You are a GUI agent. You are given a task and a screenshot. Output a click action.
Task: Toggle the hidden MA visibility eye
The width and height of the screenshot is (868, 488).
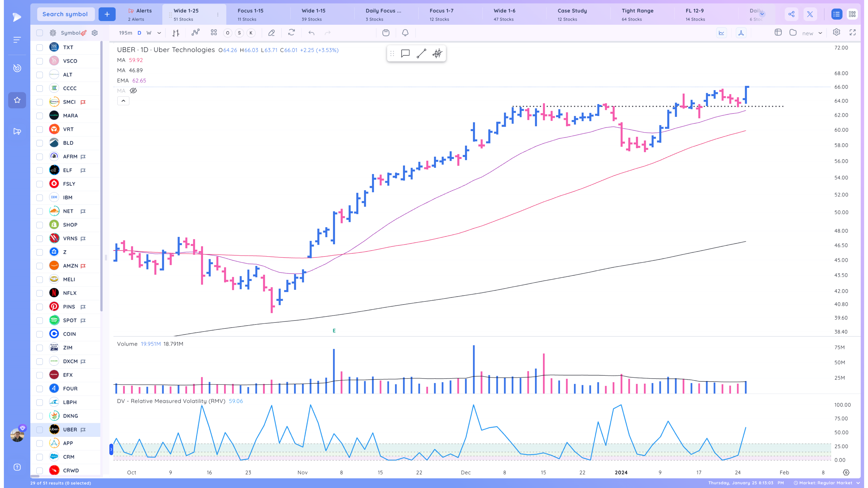tap(133, 91)
